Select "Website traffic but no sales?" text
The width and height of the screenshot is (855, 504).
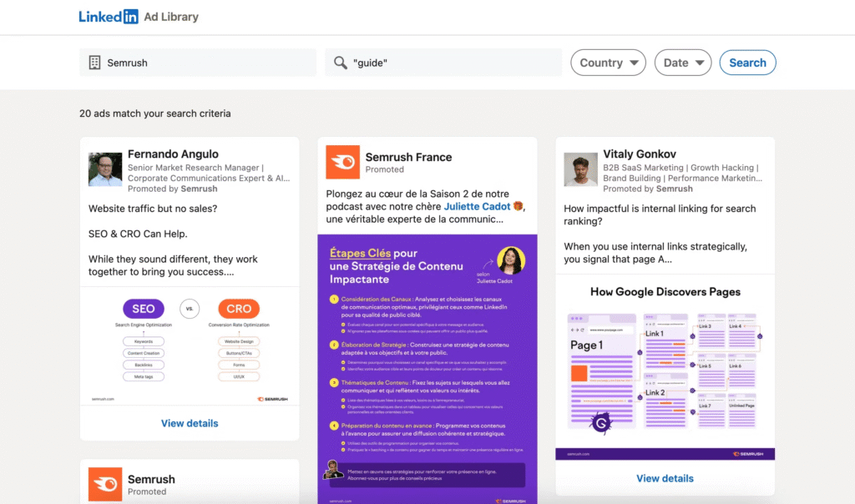(153, 209)
